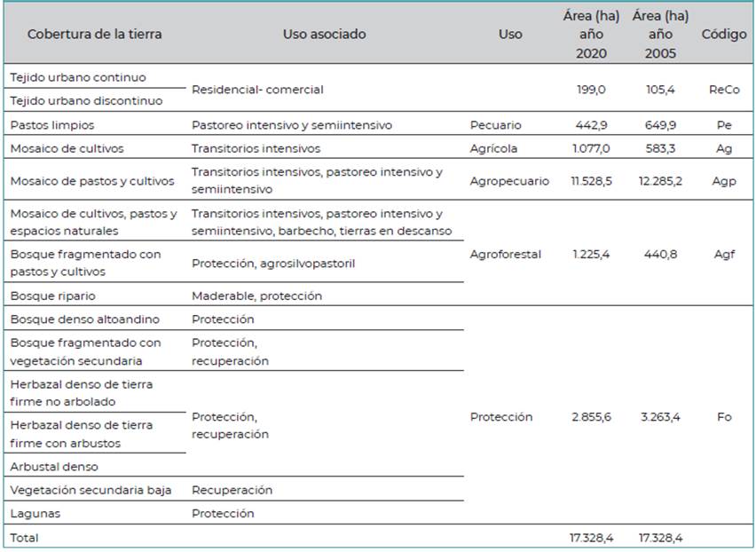Screen dimensions: 756x552
Task: Select the "Fo" code cell
Action: [x=724, y=417]
